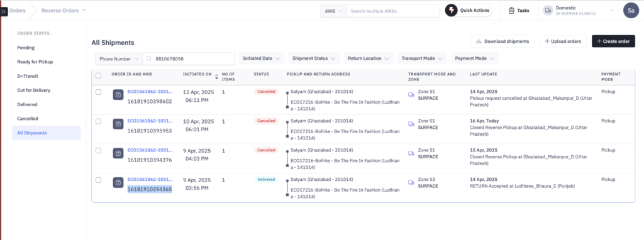Click the 'RETURN Accepted at Ludhiana_Bhaura_C' update
This screenshot has width=644, height=240.
coord(522,186)
